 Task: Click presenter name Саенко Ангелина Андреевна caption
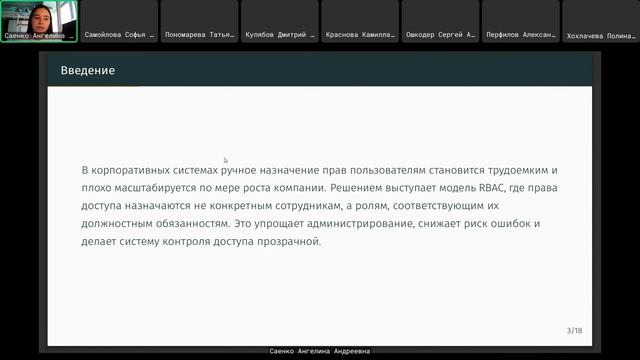320,351
